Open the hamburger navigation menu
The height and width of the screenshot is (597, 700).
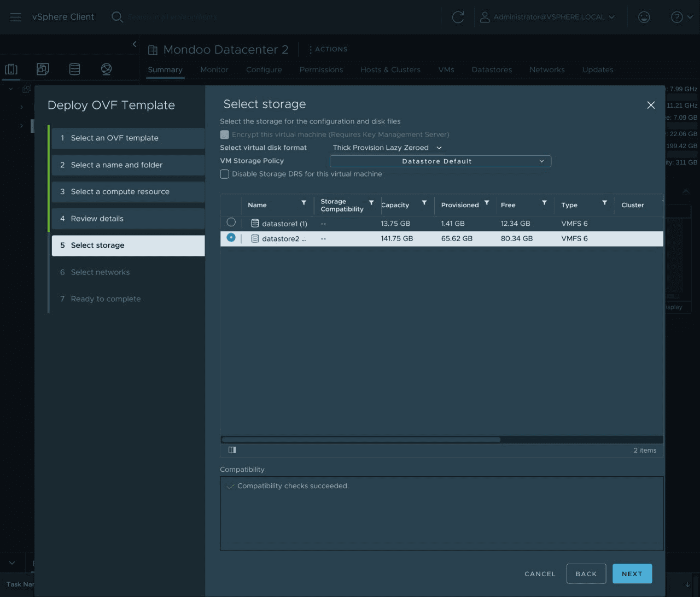[15, 17]
